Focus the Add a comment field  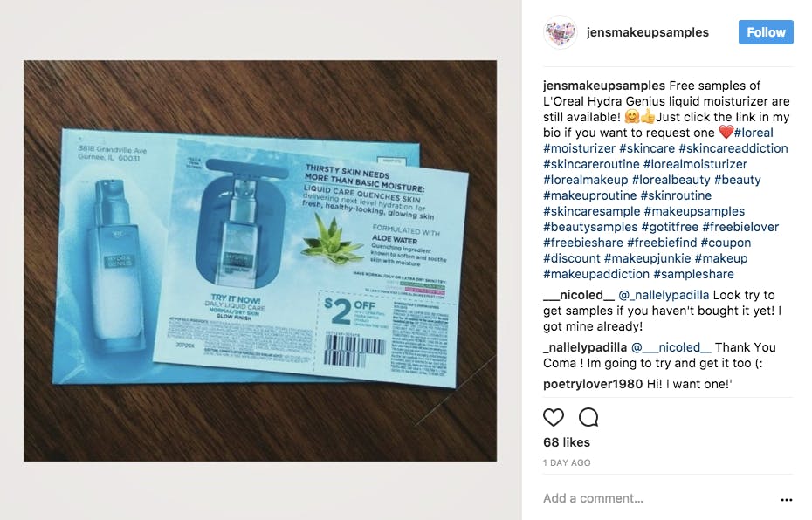(657, 498)
